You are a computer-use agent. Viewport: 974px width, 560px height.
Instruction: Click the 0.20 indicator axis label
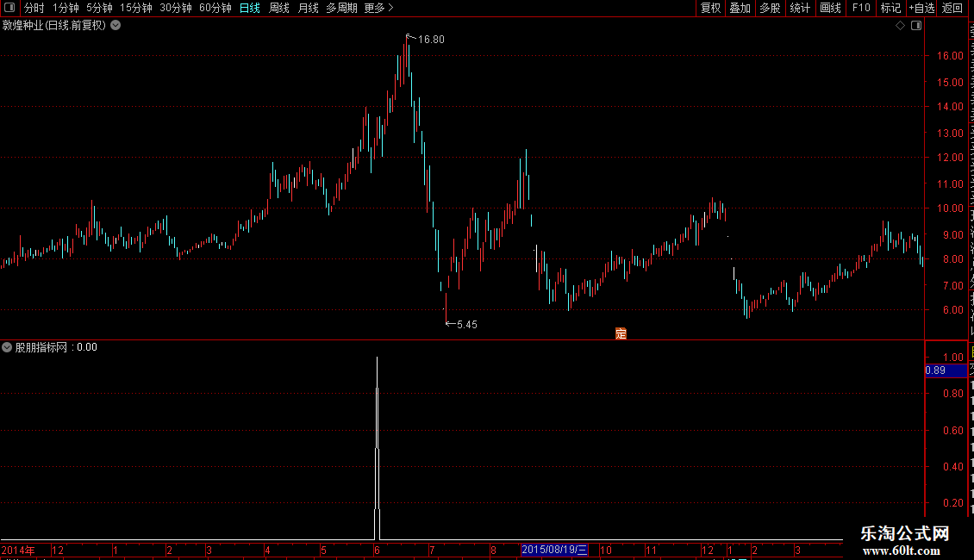pyautogui.click(x=952, y=503)
